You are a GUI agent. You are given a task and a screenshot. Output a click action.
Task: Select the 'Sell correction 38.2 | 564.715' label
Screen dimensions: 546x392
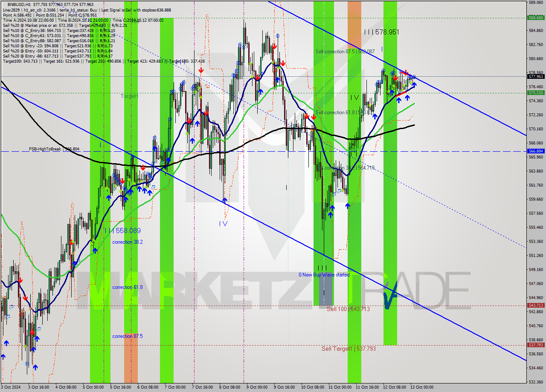(346, 168)
